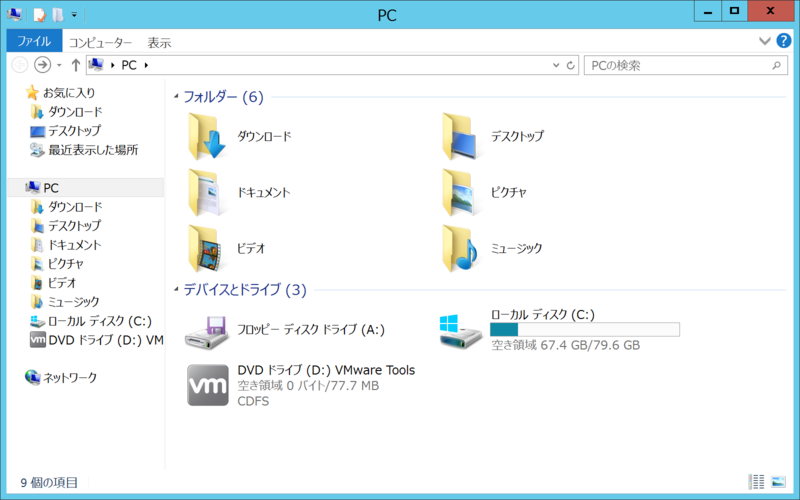Select デスクトップ under お気に入り in sidebar

[x=66, y=131]
